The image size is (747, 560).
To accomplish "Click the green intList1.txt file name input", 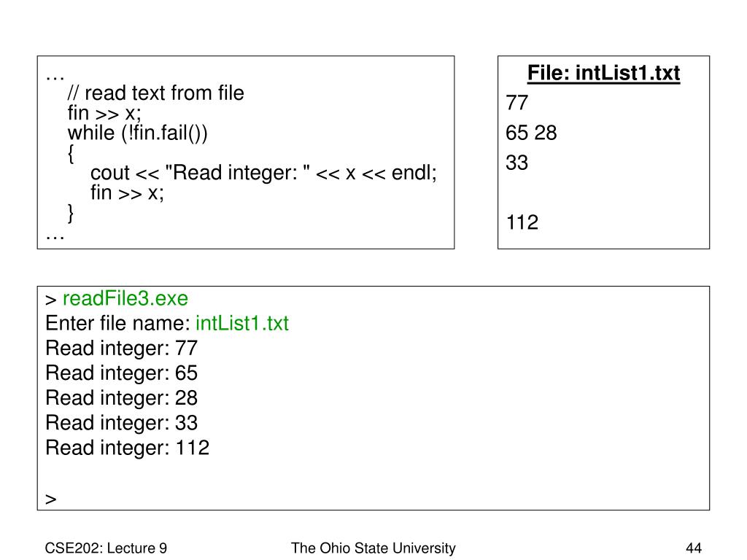I will (x=242, y=323).
